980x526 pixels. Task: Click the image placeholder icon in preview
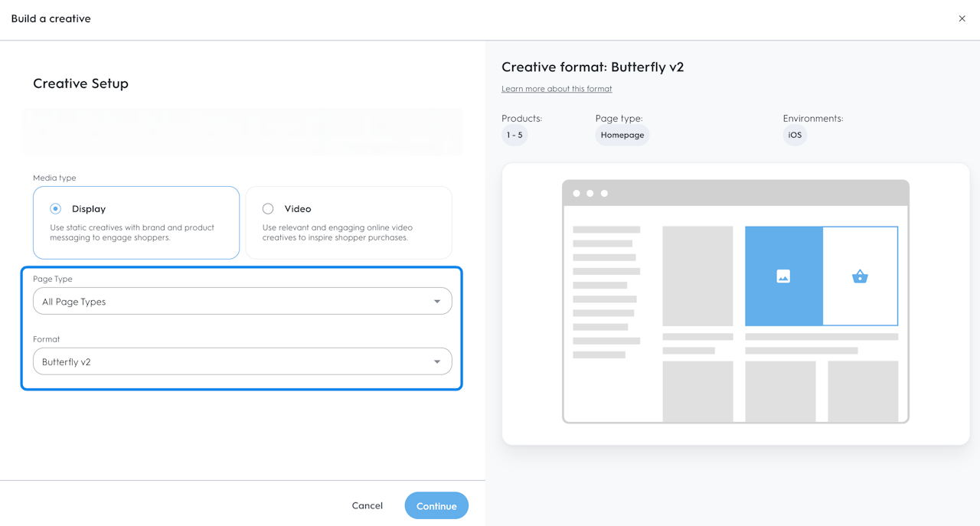pos(783,276)
